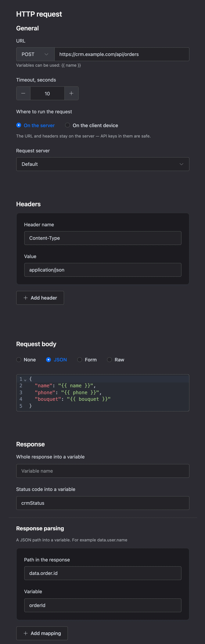This screenshot has width=205, height=644.
Task: Click the URL input field
Action: [x=122, y=54]
